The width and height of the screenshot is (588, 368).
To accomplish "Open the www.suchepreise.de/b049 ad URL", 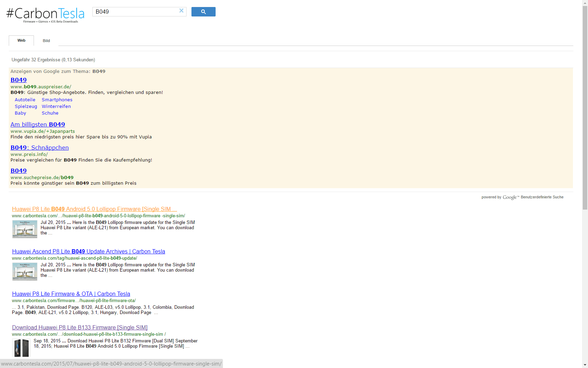I will pyautogui.click(x=42, y=177).
